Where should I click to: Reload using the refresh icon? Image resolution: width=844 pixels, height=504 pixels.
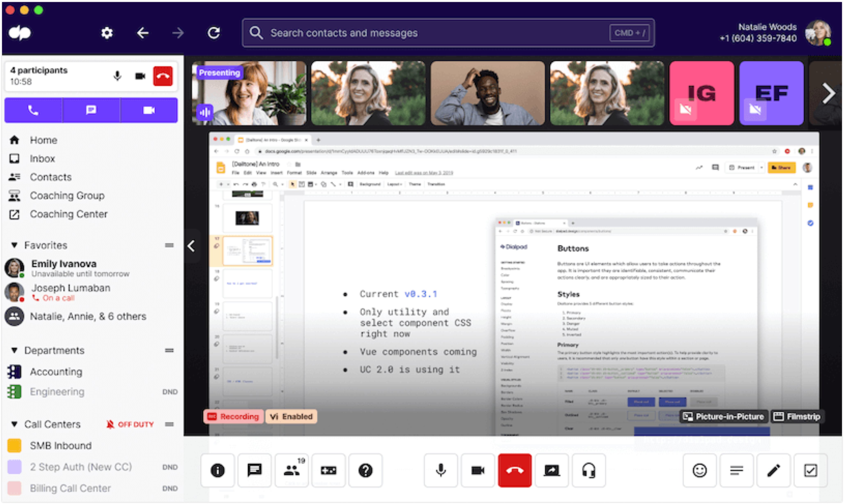214,33
